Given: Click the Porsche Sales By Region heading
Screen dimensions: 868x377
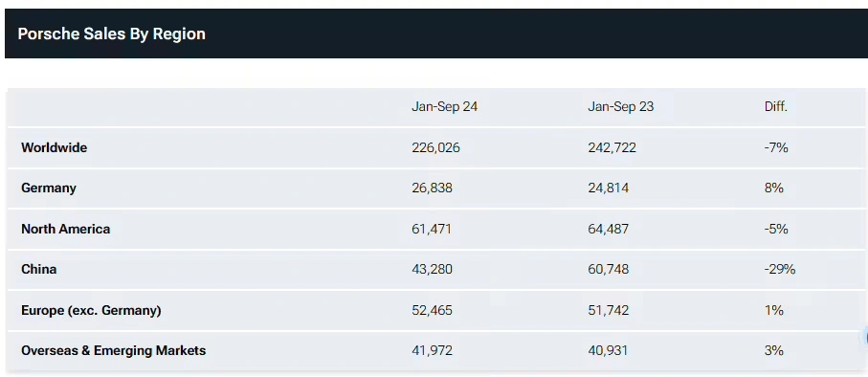Looking at the screenshot, I should point(111,33).
